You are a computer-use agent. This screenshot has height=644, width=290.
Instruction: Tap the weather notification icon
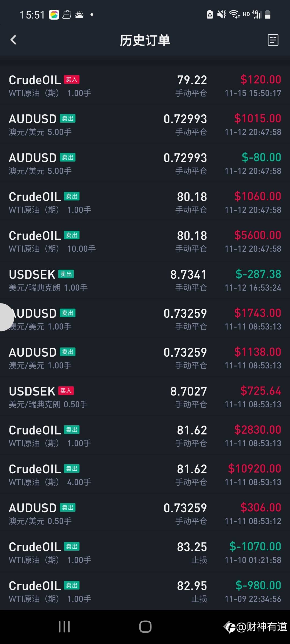tap(79, 14)
